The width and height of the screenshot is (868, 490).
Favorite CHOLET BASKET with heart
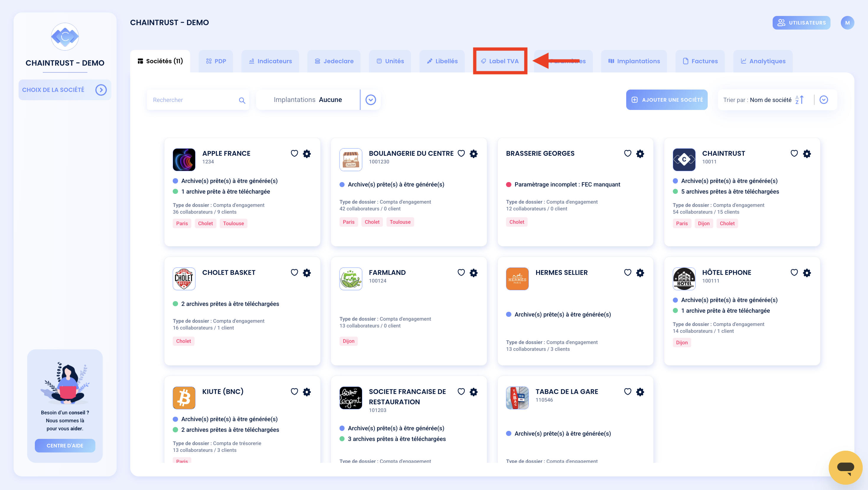pos(294,272)
